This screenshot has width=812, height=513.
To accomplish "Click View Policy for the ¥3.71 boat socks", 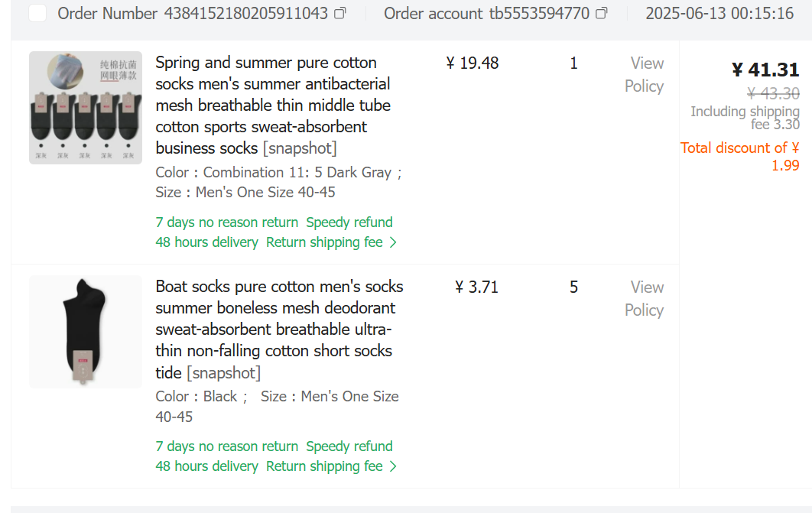I will (645, 298).
